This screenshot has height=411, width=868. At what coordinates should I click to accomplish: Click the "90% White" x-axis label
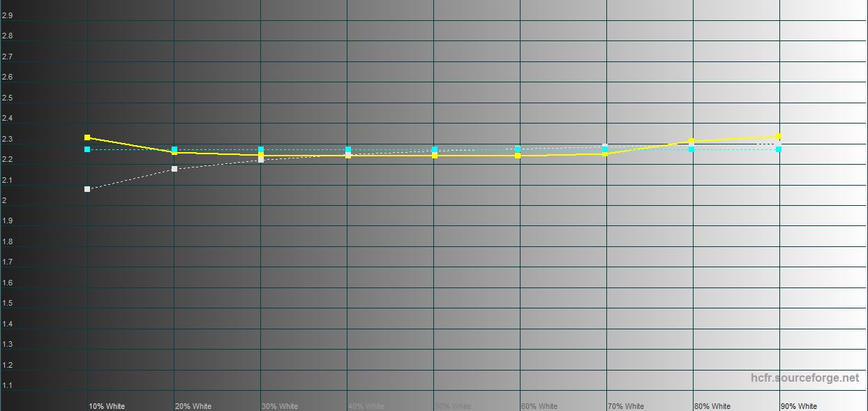coord(798,406)
